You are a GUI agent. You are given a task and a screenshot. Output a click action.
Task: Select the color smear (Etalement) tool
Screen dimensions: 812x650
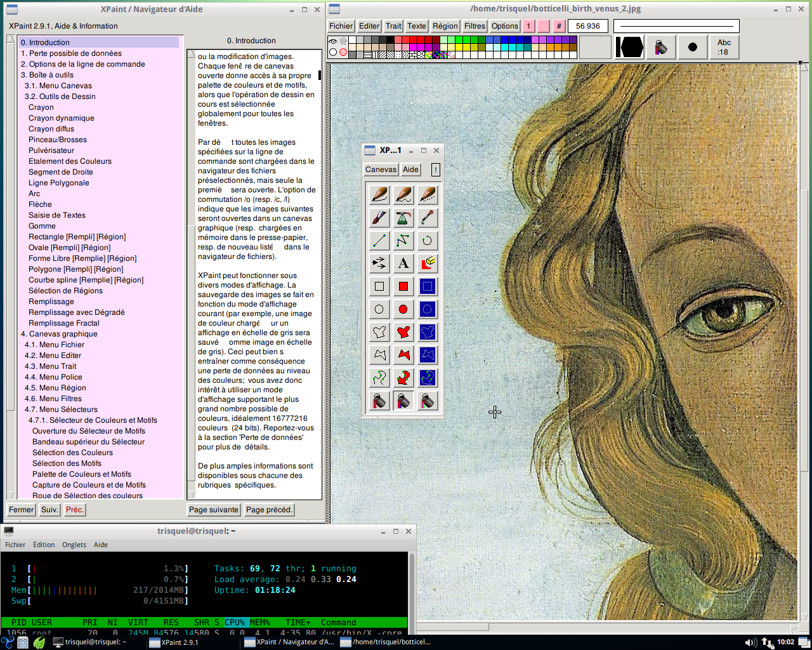pos(428,218)
